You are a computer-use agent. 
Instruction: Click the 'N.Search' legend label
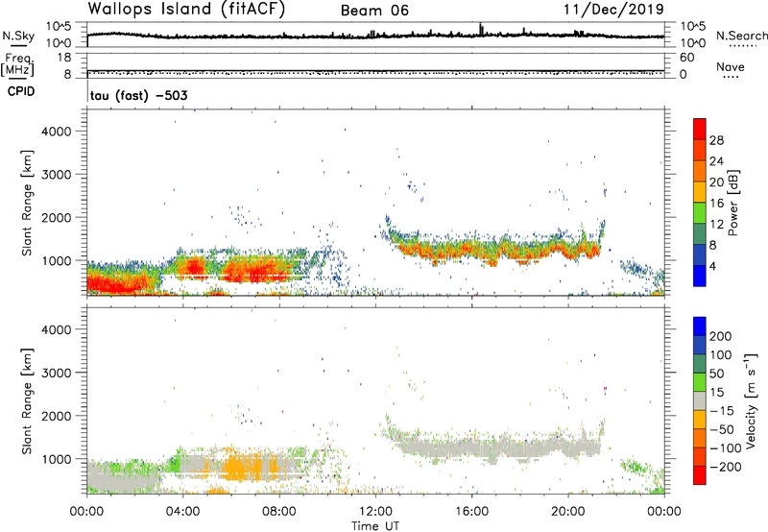[741, 36]
